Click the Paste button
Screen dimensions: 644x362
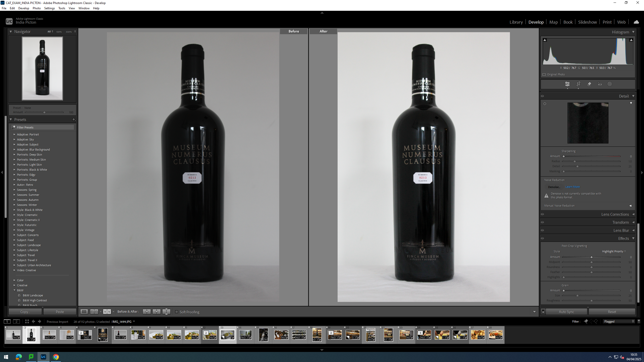[60, 311]
